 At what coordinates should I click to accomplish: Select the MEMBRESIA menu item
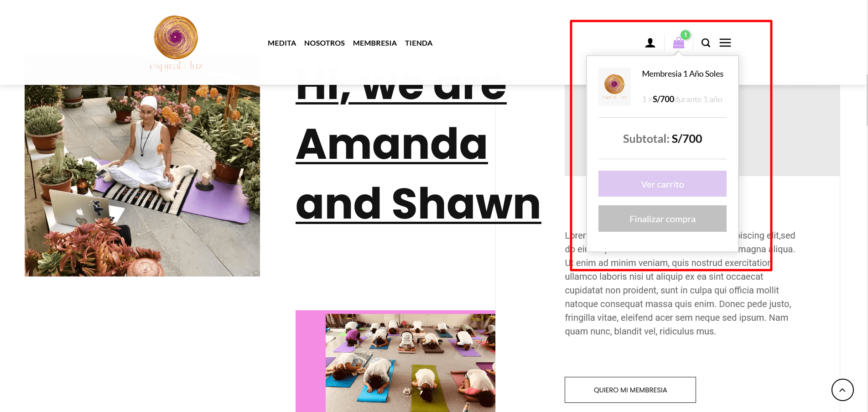click(x=375, y=43)
